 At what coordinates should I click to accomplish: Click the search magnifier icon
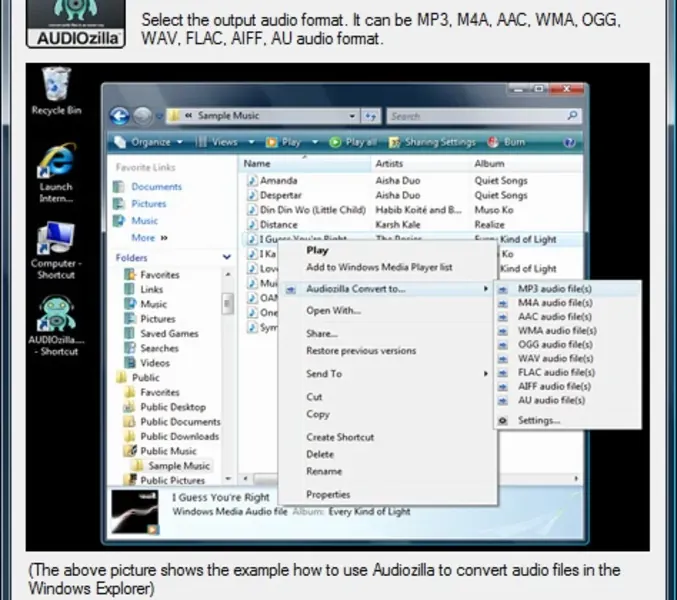click(x=572, y=116)
